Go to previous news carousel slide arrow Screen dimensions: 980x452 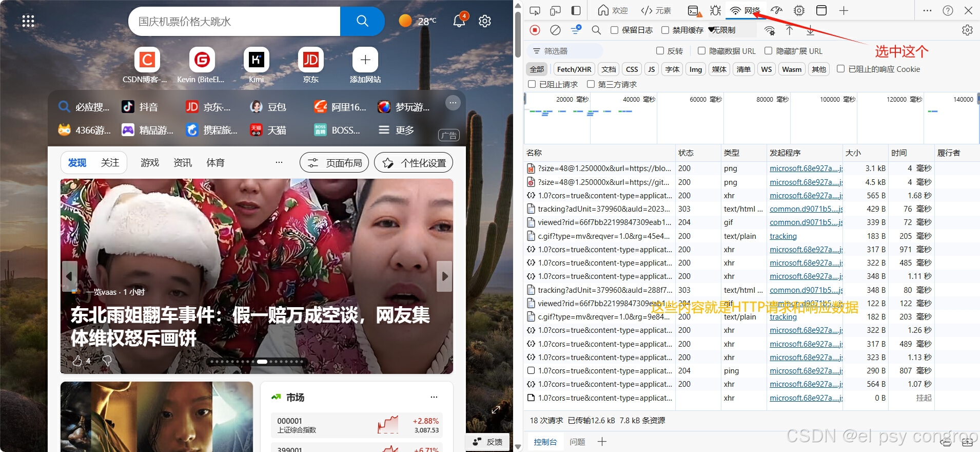(69, 276)
